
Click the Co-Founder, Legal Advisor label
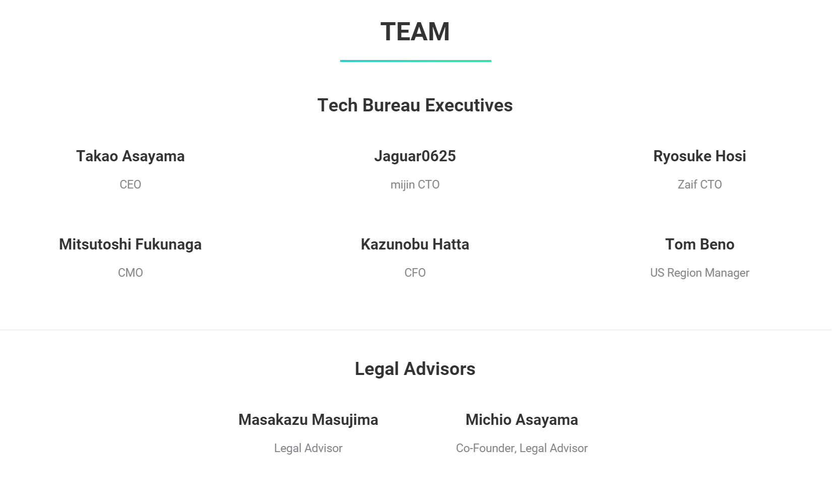click(x=522, y=448)
